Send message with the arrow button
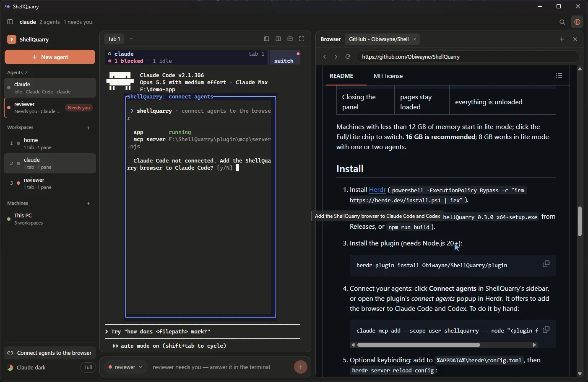This screenshot has width=588, height=382. 300,367
